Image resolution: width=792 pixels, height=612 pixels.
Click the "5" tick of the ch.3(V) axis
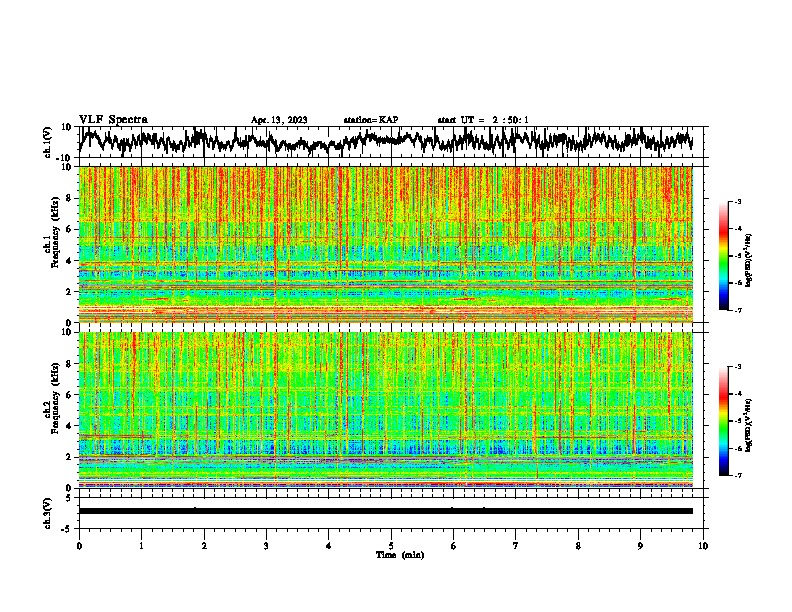pyautogui.click(x=69, y=498)
